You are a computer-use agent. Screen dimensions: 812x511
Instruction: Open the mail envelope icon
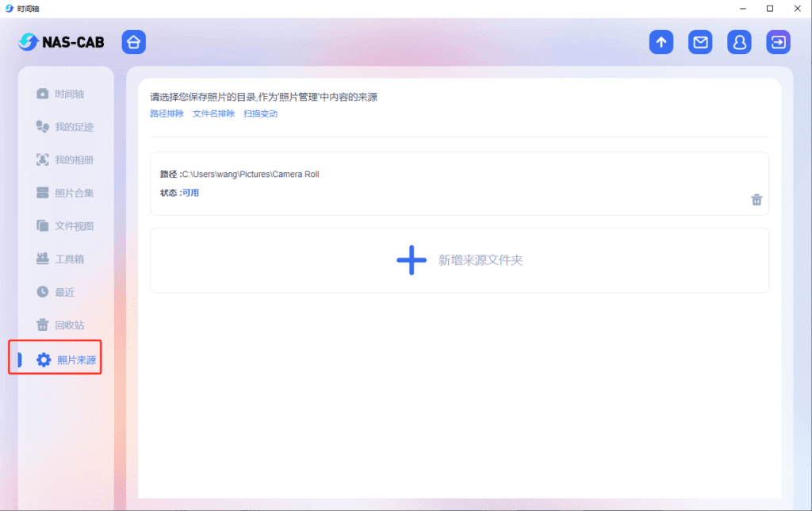[x=700, y=42]
